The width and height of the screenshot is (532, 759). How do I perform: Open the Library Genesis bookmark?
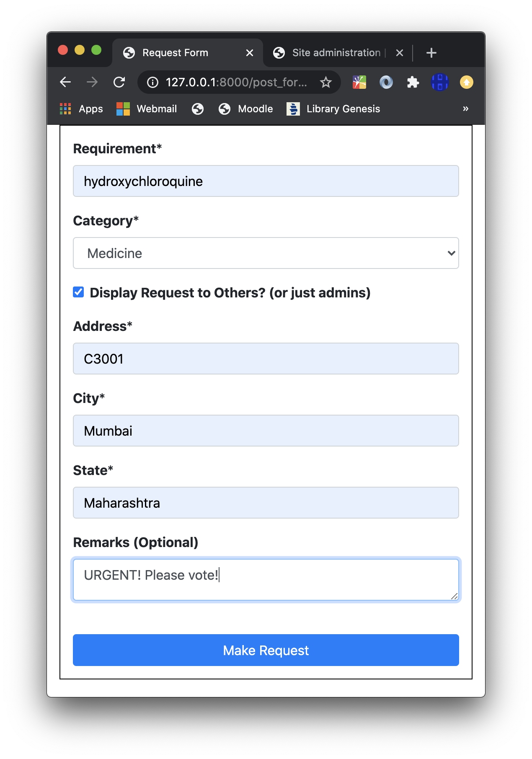pyautogui.click(x=333, y=109)
